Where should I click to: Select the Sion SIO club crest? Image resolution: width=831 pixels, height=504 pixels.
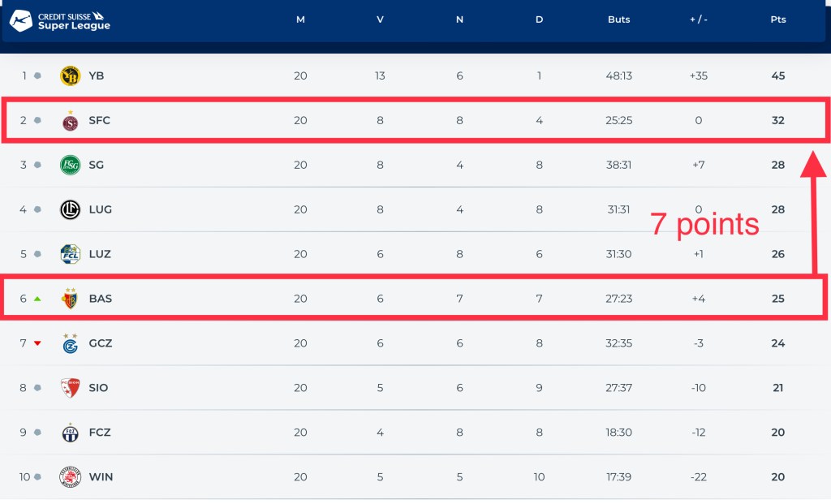(71, 388)
